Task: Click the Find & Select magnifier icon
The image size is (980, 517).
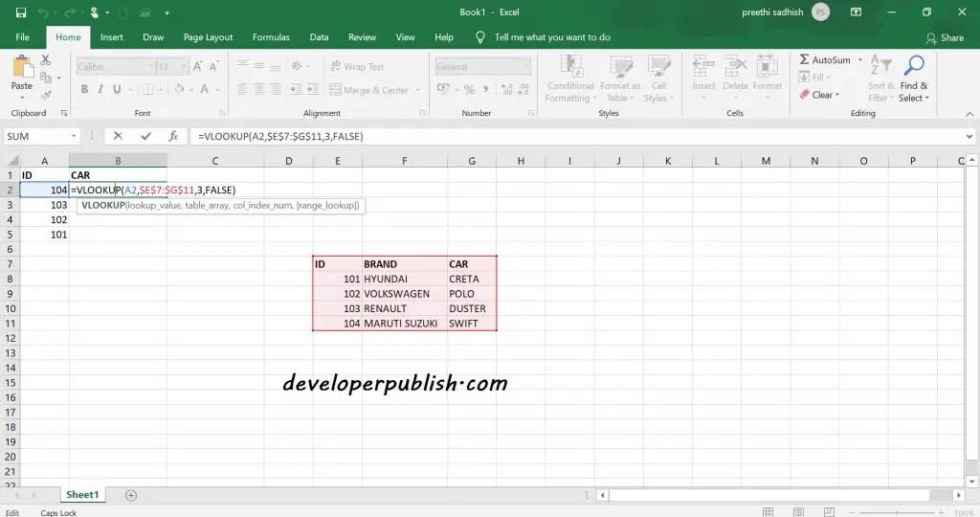Action: click(914, 66)
